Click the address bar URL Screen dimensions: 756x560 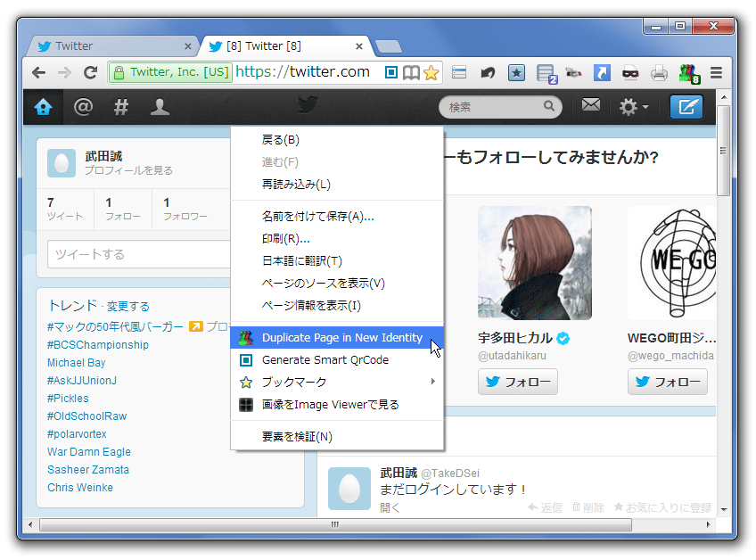tap(302, 72)
